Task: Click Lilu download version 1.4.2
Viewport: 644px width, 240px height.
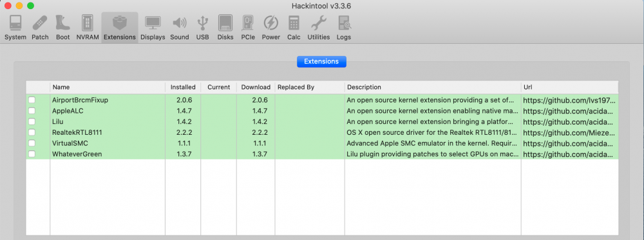Action: (x=260, y=121)
